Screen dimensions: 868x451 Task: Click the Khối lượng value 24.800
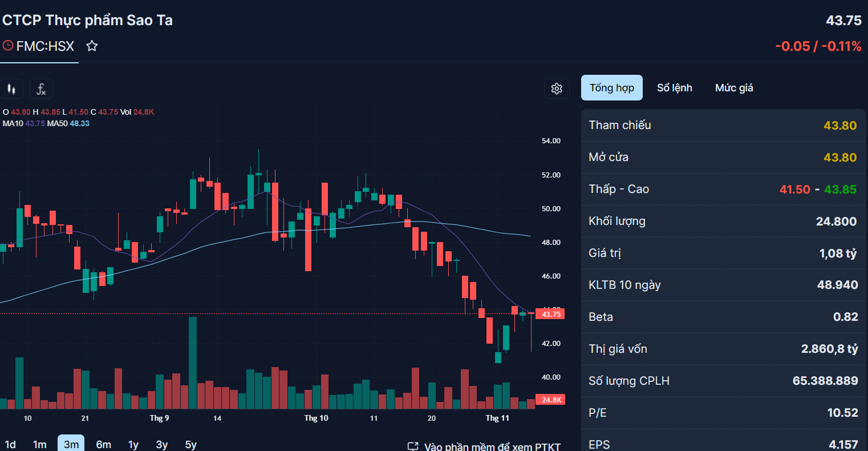(x=837, y=222)
